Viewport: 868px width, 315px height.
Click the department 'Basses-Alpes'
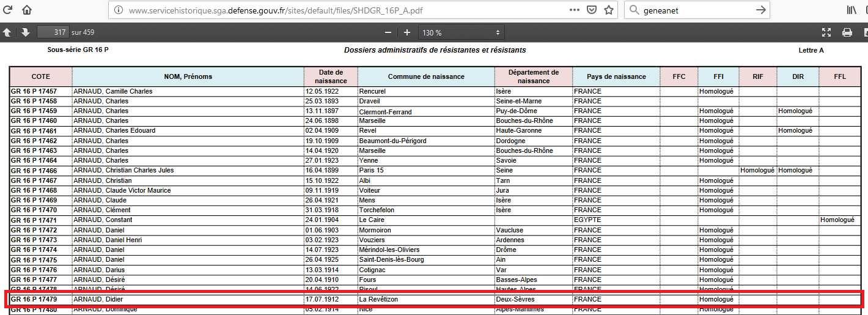[x=517, y=280]
